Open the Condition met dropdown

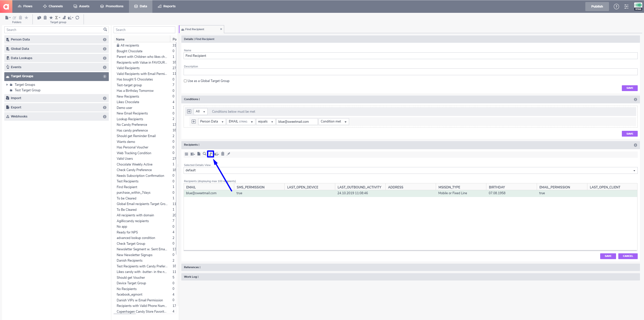click(x=334, y=122)
